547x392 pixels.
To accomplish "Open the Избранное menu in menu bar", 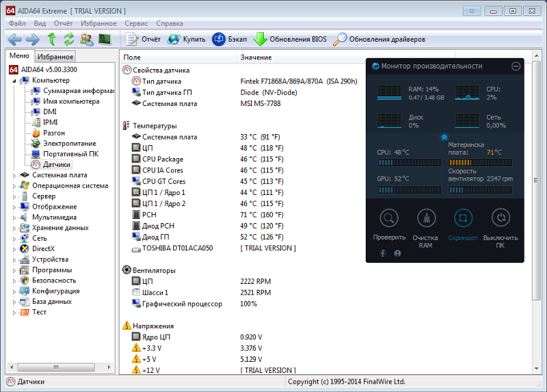I will tap(98, 23).
